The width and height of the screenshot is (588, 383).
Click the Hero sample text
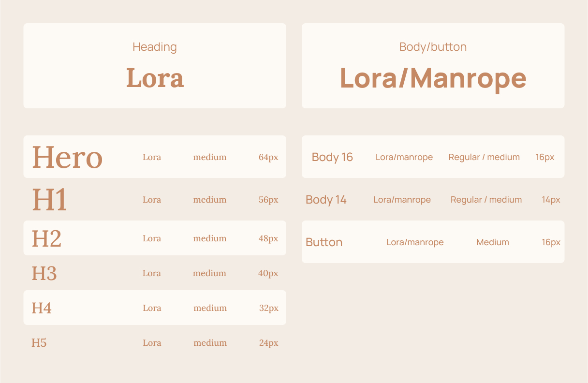[x=67, y=158]
